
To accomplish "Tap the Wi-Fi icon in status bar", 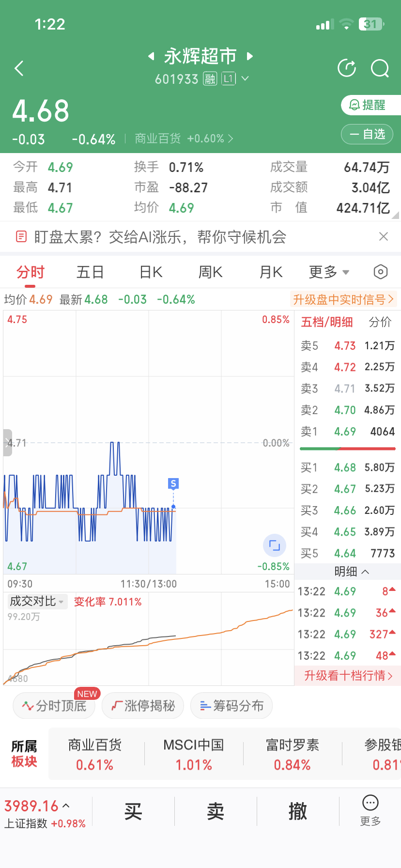I will point(346,24).
